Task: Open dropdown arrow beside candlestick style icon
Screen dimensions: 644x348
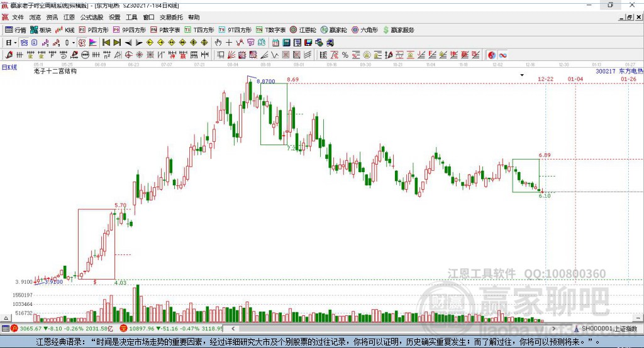Action: click(x=74, y=43)
